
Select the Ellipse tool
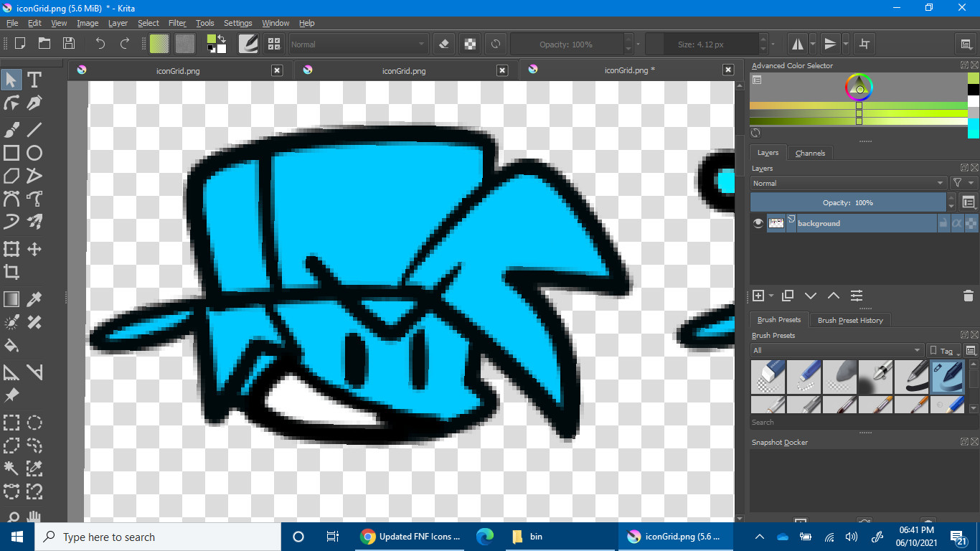click(x=34, y=153)
